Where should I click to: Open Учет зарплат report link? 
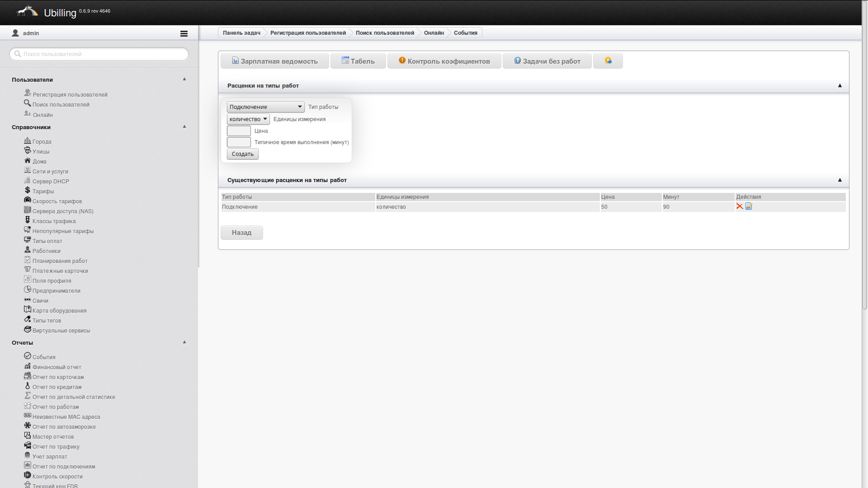(50, 456)
